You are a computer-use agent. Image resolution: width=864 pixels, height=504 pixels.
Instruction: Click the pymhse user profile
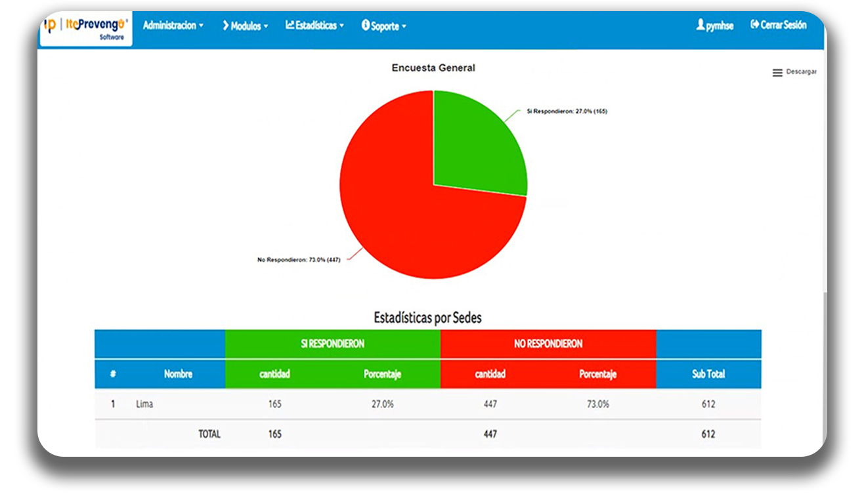(715, 26)
